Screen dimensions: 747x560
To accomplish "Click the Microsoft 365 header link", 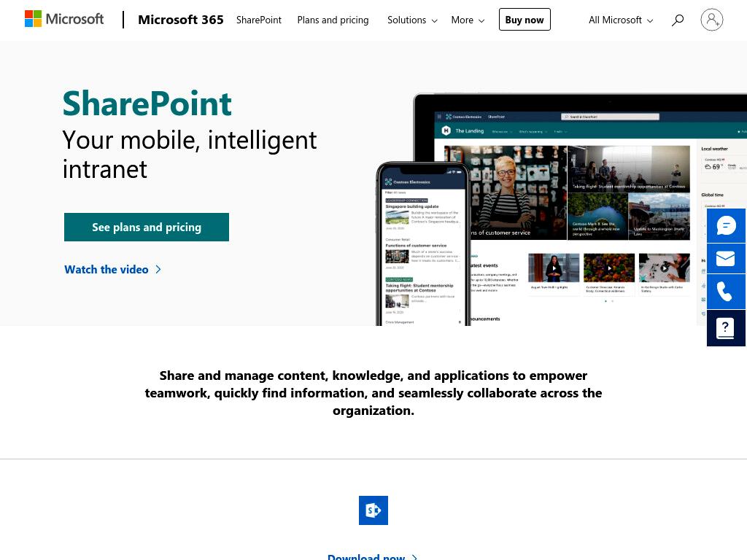I will [x=181, y=20].
